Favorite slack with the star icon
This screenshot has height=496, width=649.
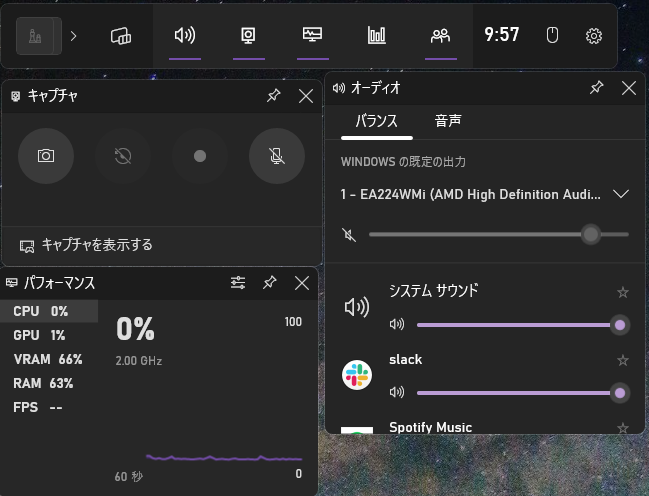(x=623, y=360)
